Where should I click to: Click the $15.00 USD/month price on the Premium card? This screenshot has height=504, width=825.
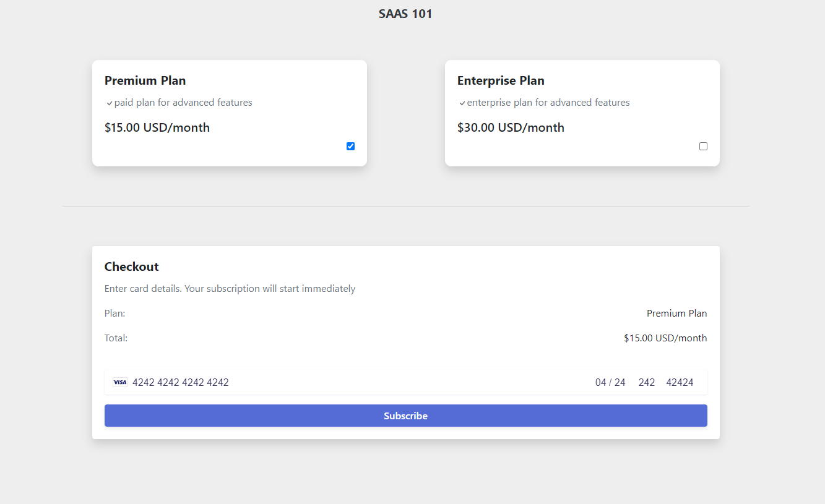[x=157, y=127]
